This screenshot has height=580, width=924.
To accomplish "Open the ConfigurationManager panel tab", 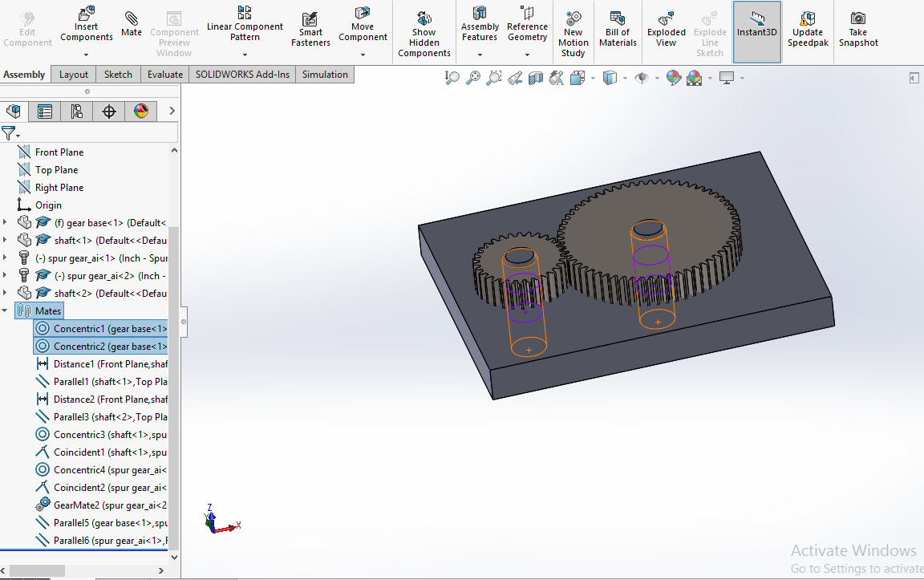I will coord(77,112).
